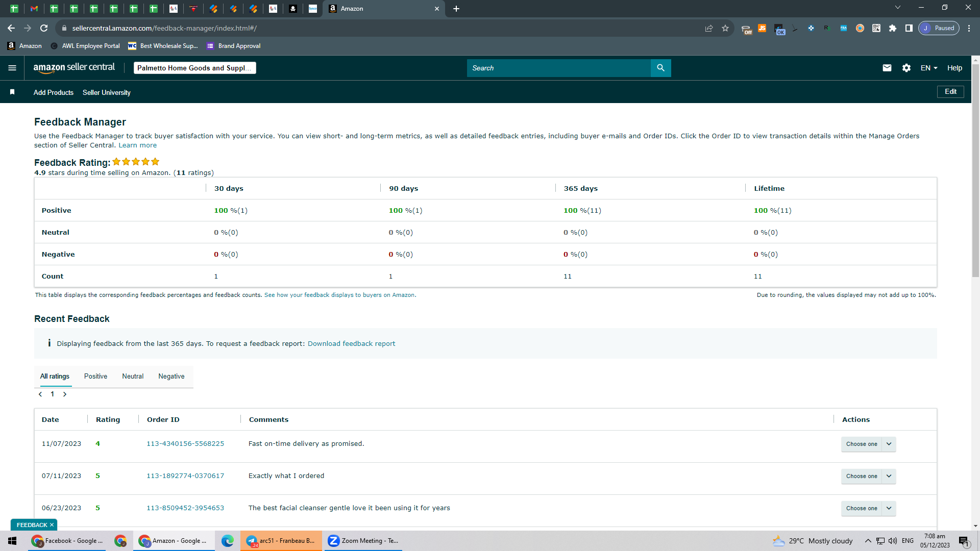Click the Amazon Seller Central logo
Screen dimensions: 980x551
coord(74,68)
